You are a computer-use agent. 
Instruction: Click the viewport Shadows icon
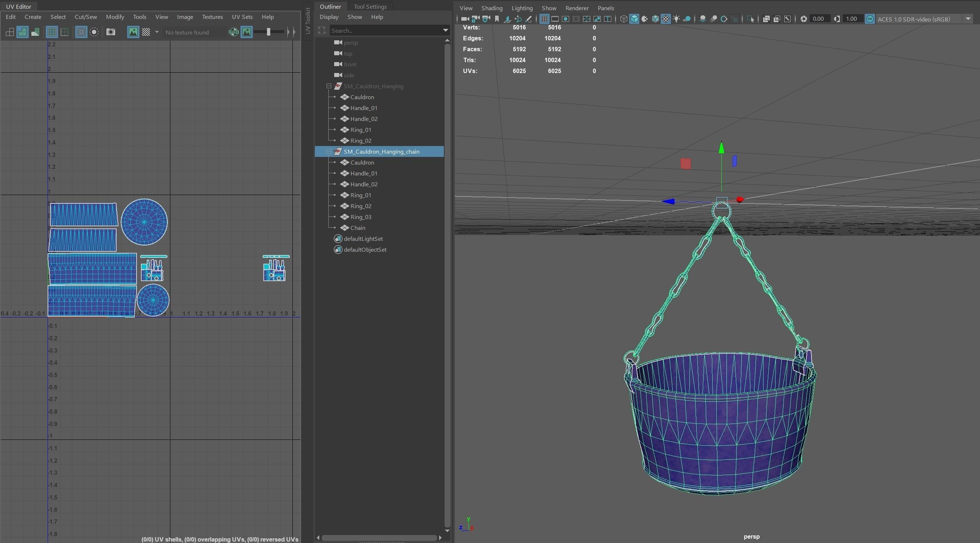pos(687,19)
